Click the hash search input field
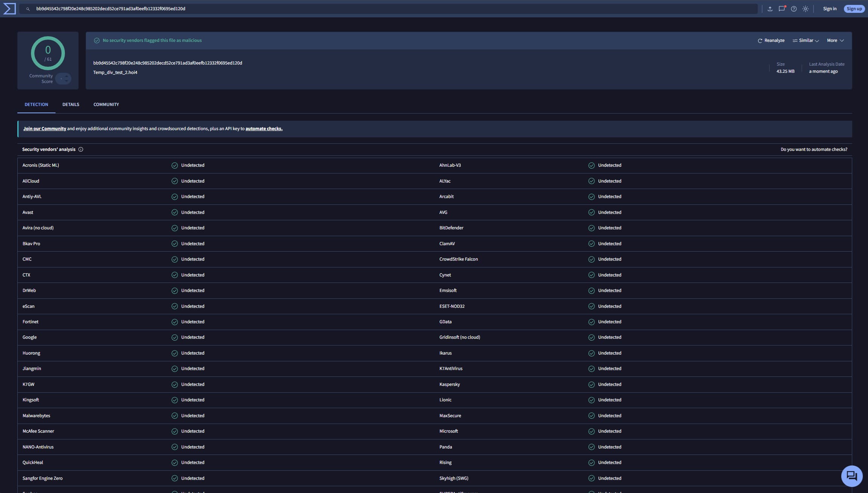 click(389, 9)
